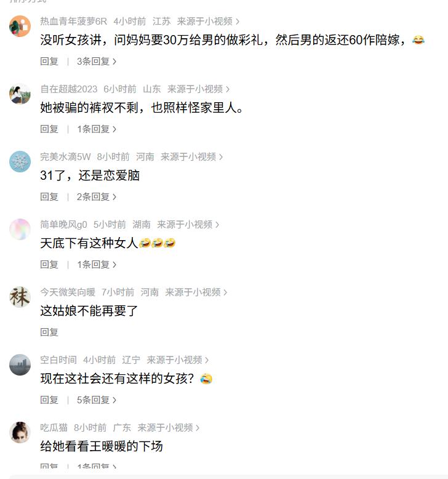
Task: Open username link 简单晚风g0
Action: [x=63, y=225]
